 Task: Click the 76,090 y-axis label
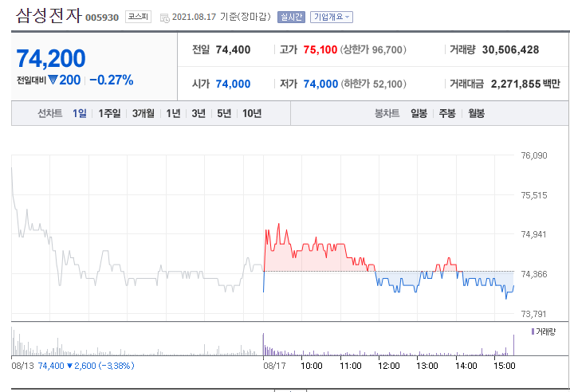pyautogui.click(x=533, y=155)
